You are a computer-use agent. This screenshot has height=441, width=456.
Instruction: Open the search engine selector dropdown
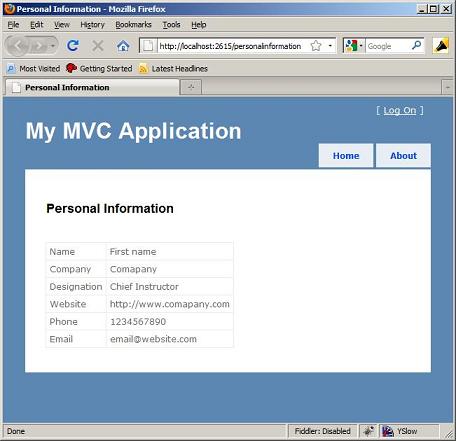click(x=361, y=46)
